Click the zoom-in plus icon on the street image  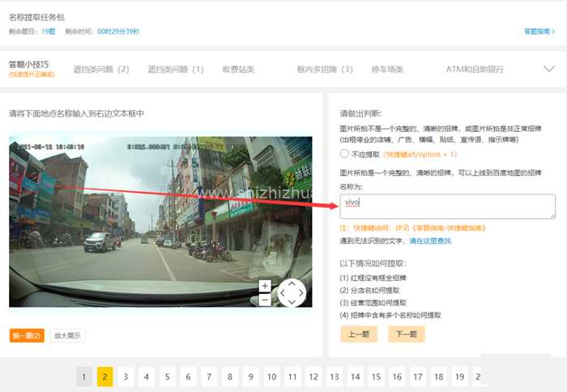(x=265, y=286)
